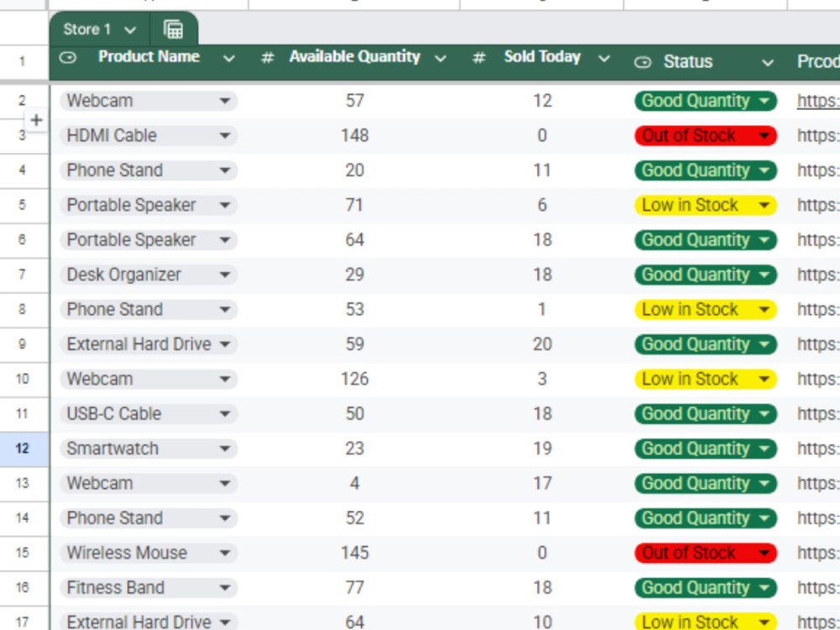This screenshot has width=840, height=630.
Task: Open the Store 1 table name dropdown
Action: (130, 30)
